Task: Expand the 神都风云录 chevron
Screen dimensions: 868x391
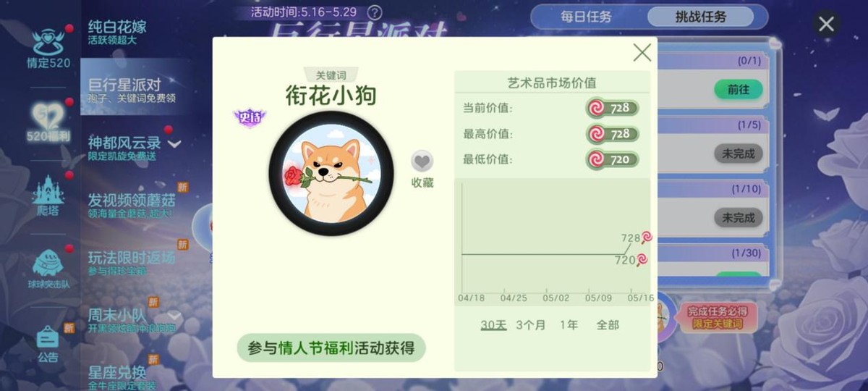Action: coord(174,143)
